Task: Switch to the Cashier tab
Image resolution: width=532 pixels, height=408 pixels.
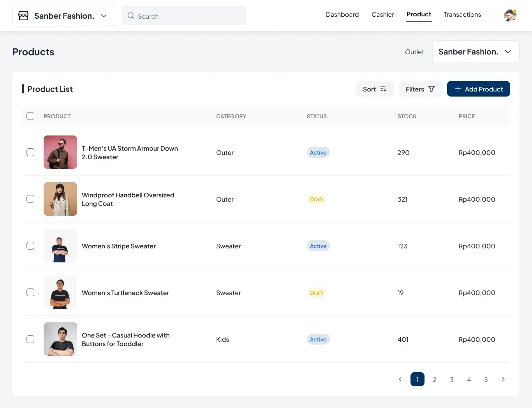Action: tap(383, 14)
